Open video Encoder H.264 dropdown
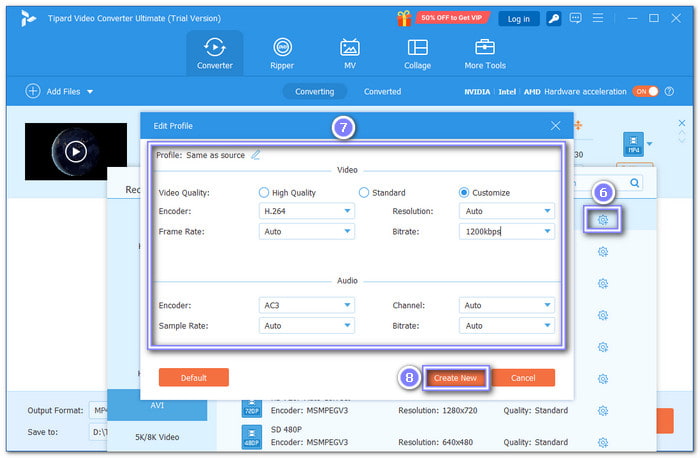This screenshot has width=700, height=458. coord(307,211)
